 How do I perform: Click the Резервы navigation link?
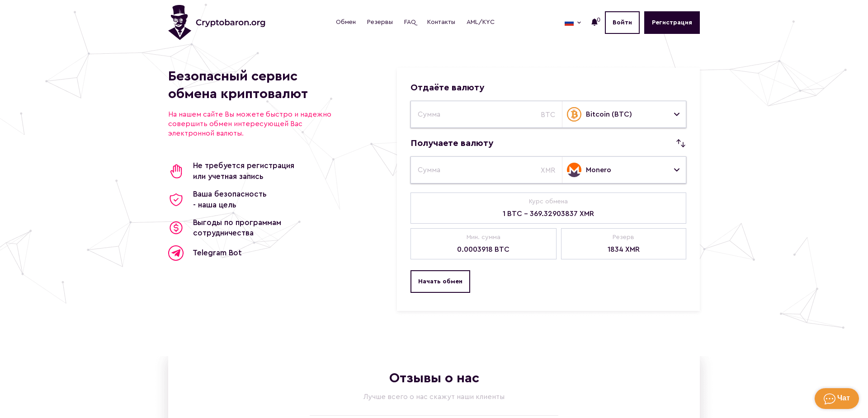[379, 22]
